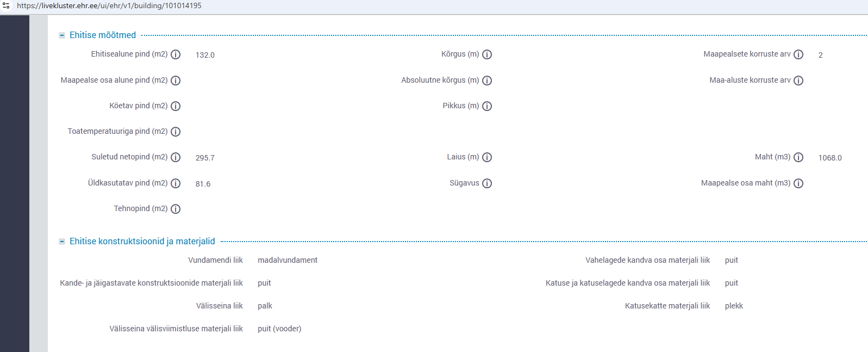Screen dimensions: 868x352
Task: Click info icon next to Kõrgus (m)
Action: point(487,54)
